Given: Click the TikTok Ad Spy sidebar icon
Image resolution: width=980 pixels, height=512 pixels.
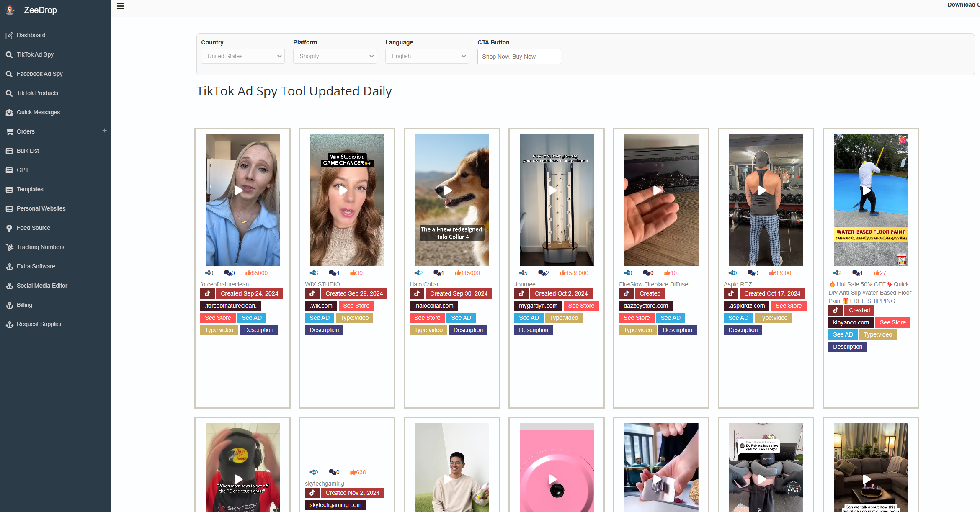Looking at the screenshot, I should 9,54.
